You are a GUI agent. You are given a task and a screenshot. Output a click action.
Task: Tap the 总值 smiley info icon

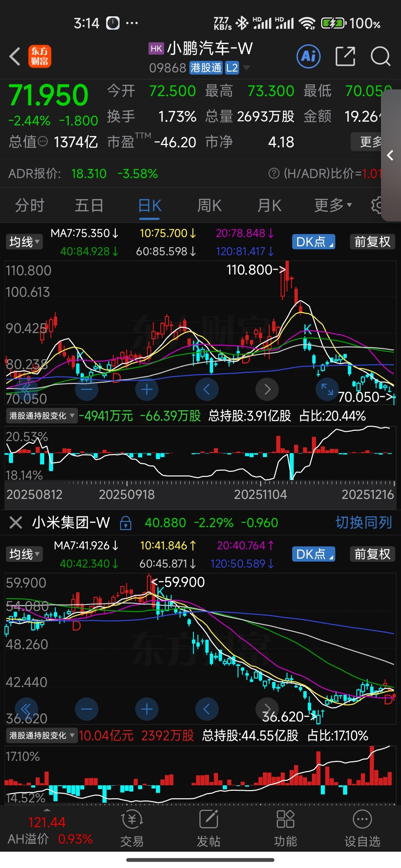click(43, 141)
